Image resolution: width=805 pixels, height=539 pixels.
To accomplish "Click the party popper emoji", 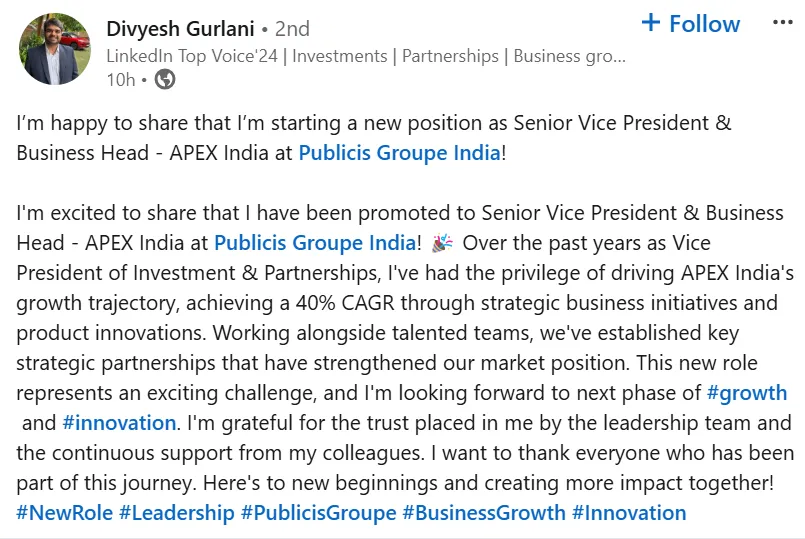I will pos(442,242).
